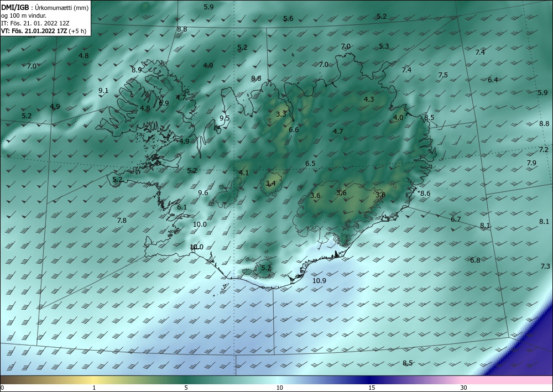Click the 9.5 value on the map
The image size is (553, 392).
[225, 118]
